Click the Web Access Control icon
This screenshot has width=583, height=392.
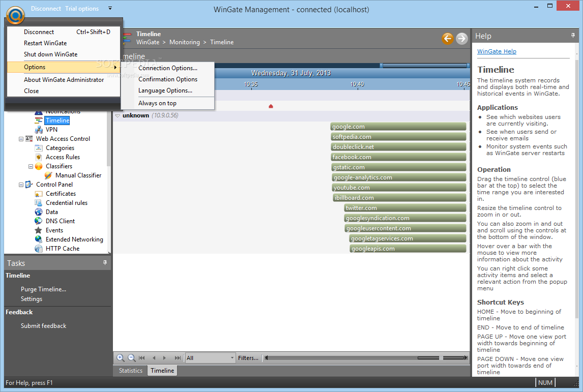click(x=29, y=139)
